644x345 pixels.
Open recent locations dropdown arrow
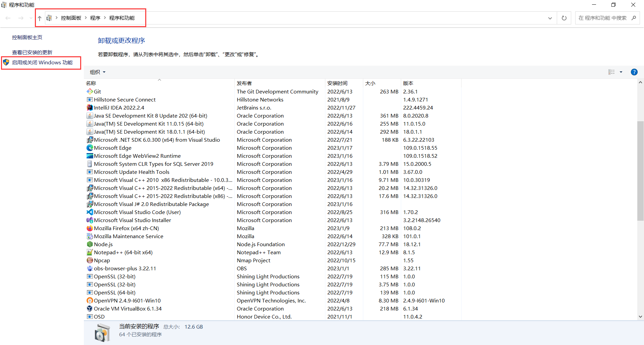[31, 18]
